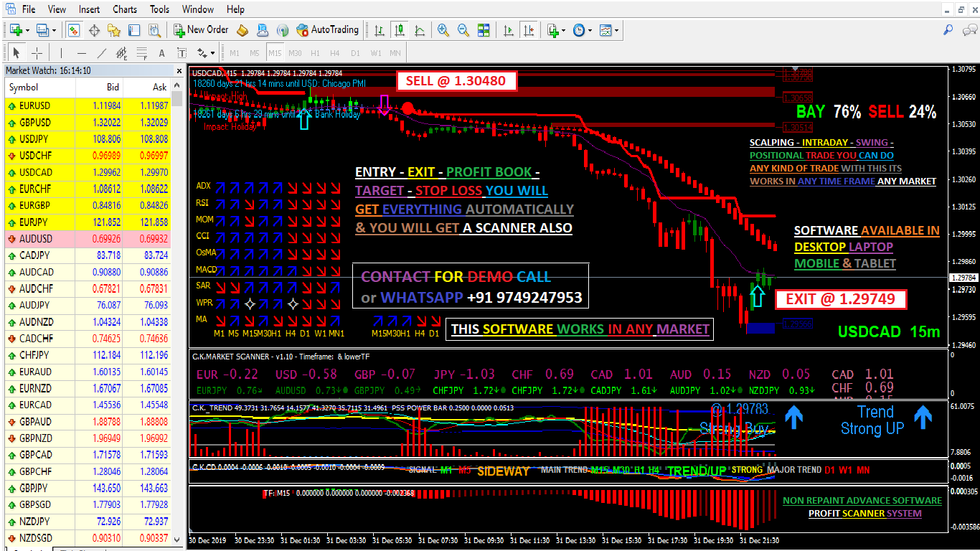Select the Equidistant Channel tool
Image resolution: width=980 pixels, height=551 pixels.
click(x=122, y=53)
